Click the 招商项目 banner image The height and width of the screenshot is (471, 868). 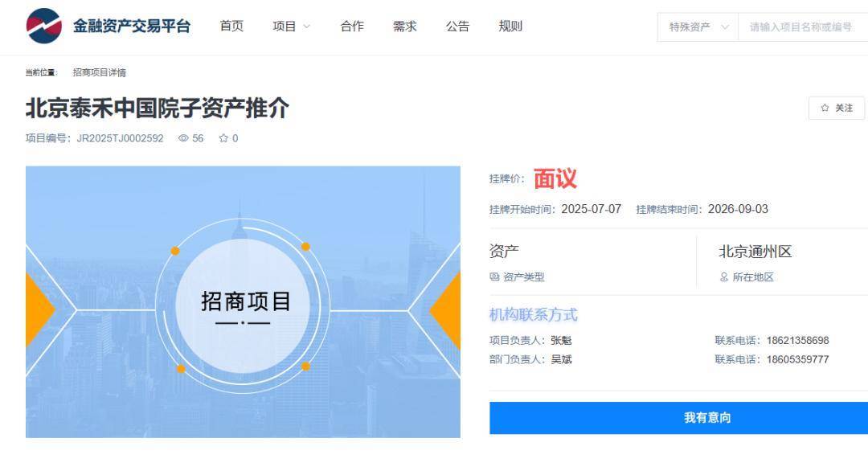(x=243, y=301)
